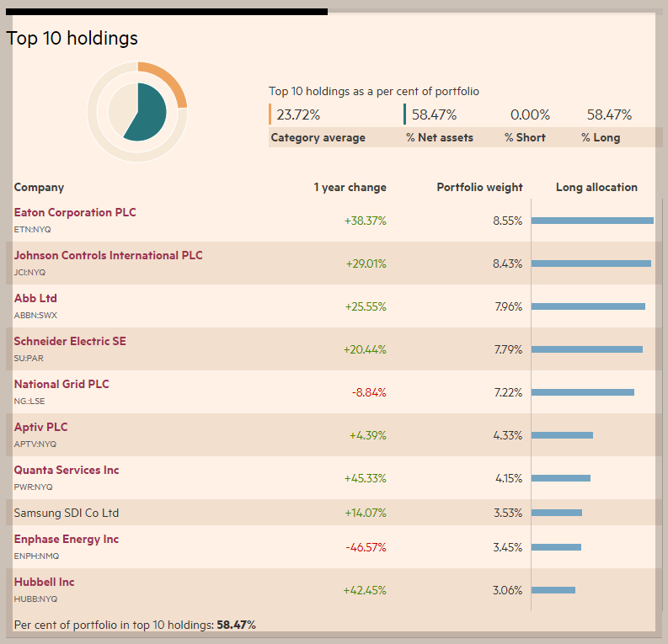668x644 pixels.
Task: Open Johnson Controls International PLC link
Action: (x=108, y=255)
